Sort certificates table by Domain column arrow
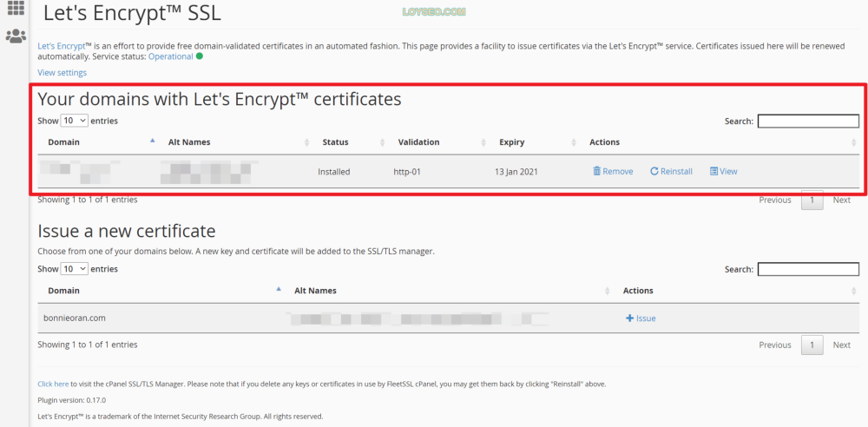Viewport: 868px width, 427px height. coord(153,141)
